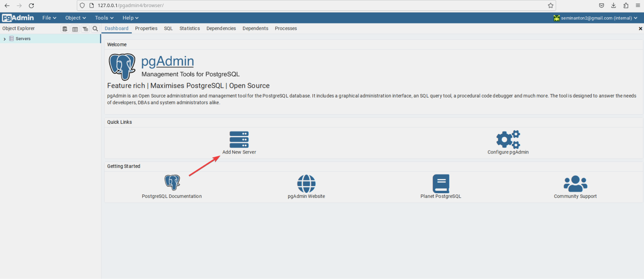Click the large pgAdmin elephant logo
The height and width of the screenshot is (279, 644).
122,67
